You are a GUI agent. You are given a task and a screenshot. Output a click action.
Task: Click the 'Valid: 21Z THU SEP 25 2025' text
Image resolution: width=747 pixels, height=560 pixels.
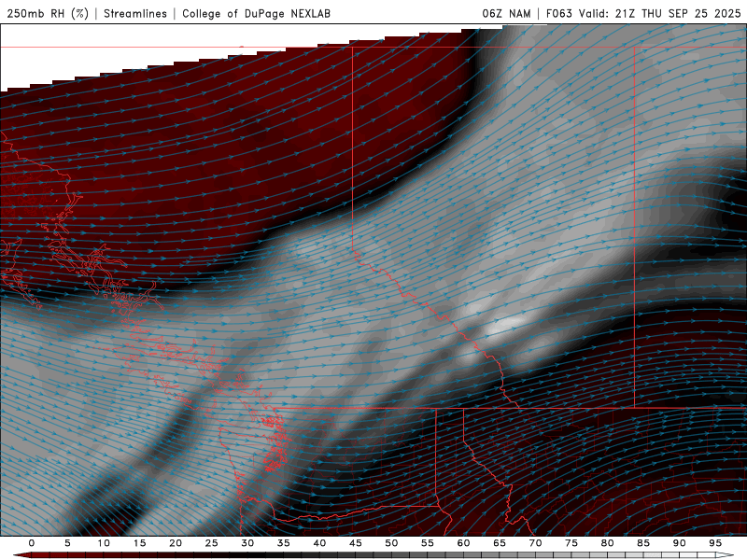(660, 13)
